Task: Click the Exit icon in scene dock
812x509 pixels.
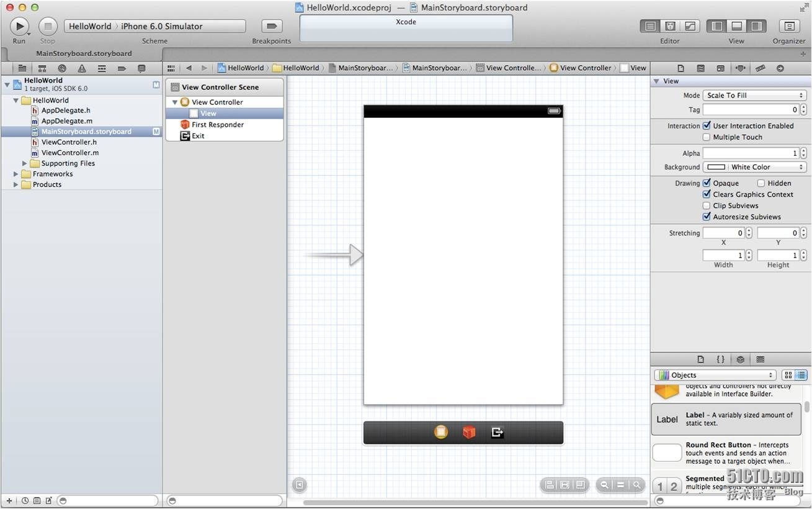Action: [497, 433]
